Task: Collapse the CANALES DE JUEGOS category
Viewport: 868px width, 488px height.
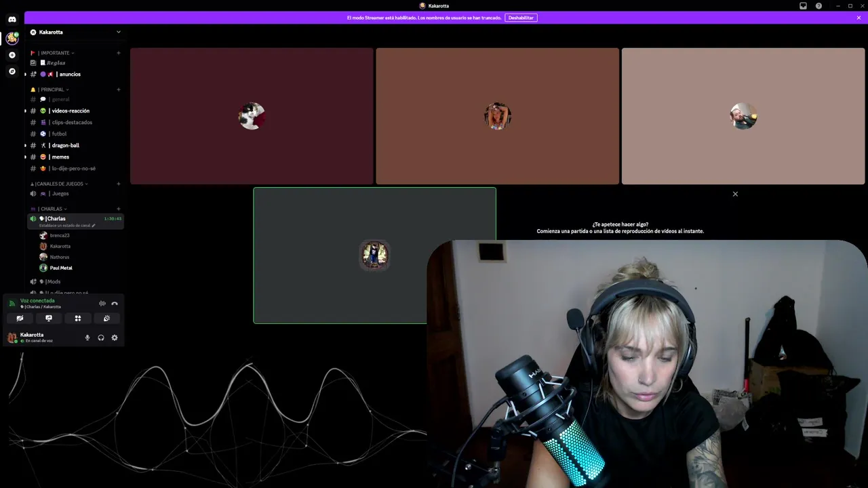Action: point(59,184)
